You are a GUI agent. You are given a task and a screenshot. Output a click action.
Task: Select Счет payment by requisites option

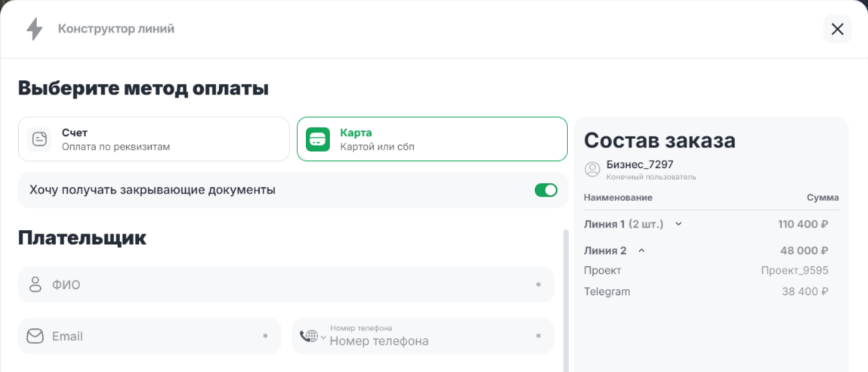click(154, 139)
